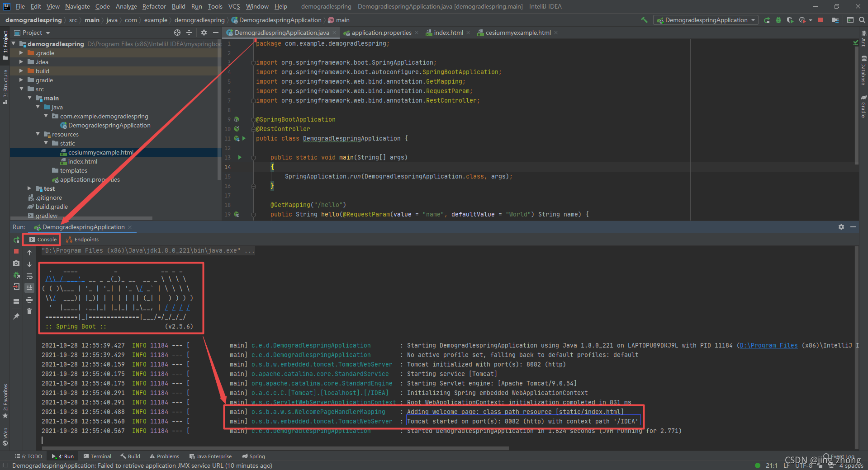Open Project Structure from the toolbar
868x470 pixels.
(835, 20)
